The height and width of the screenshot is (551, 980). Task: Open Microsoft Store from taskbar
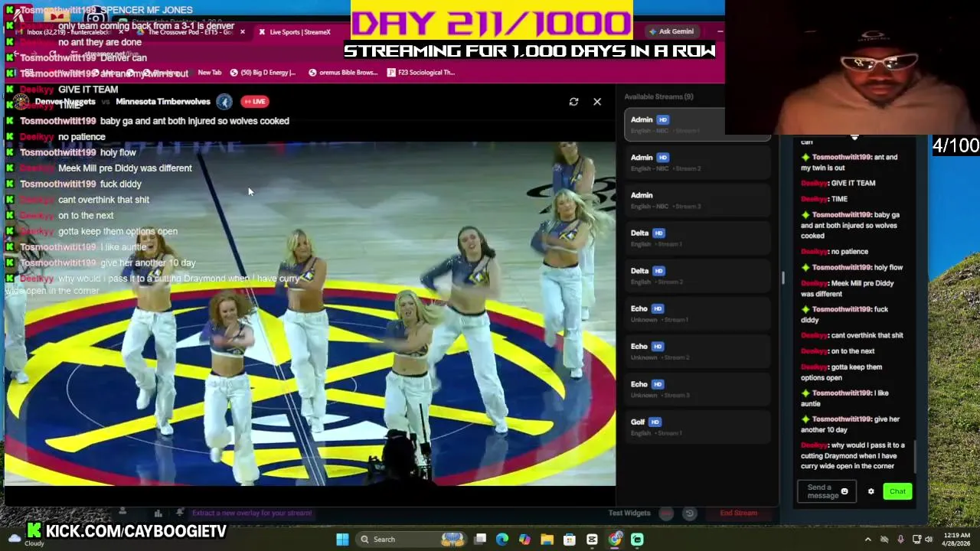(x=570, y=540)
